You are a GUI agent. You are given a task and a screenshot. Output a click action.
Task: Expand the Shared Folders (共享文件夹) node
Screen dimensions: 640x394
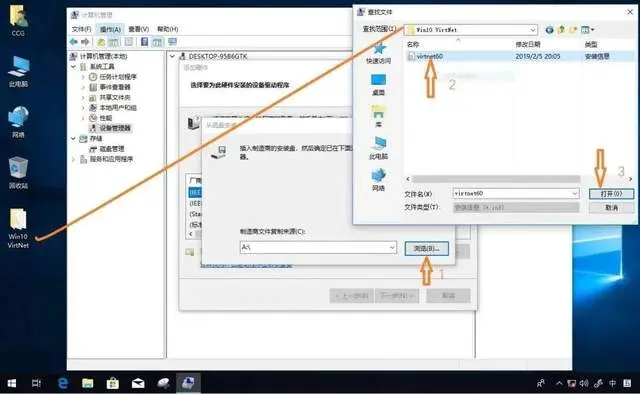pyautogui.click(x=83, y=97)
